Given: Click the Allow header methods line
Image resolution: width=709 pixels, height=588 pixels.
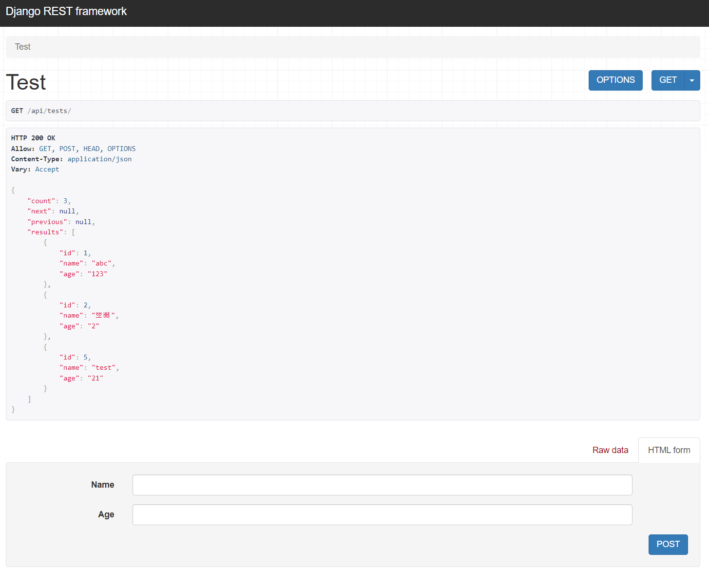Looking at the screenshot, I should (73, 149).
